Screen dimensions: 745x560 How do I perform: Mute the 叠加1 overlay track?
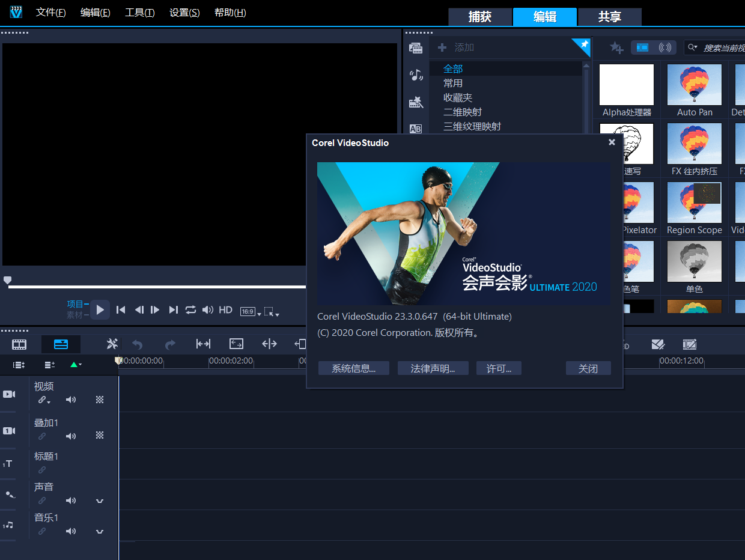pos(71,436)
